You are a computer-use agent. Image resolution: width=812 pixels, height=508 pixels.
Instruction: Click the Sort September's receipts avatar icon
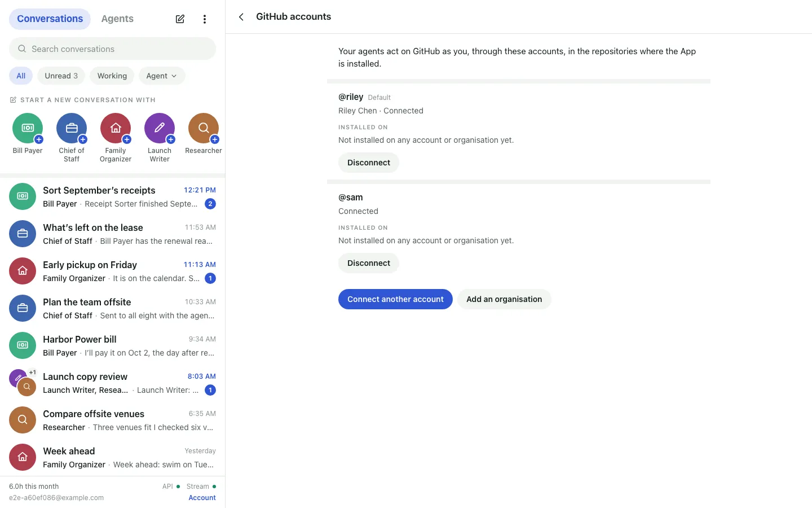23,196
